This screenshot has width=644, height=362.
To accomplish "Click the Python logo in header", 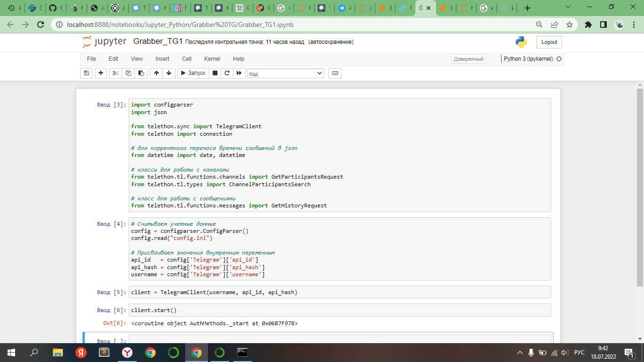I will [521, 42].
